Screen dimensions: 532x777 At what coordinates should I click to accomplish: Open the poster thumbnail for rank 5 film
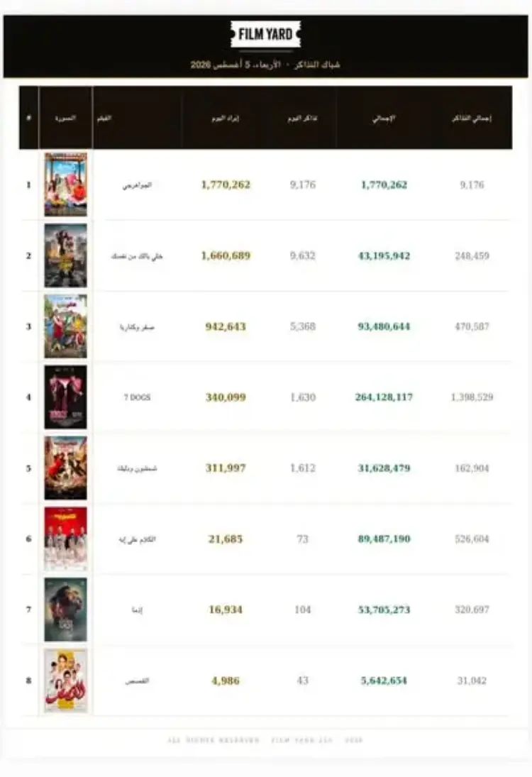[65, 468]
